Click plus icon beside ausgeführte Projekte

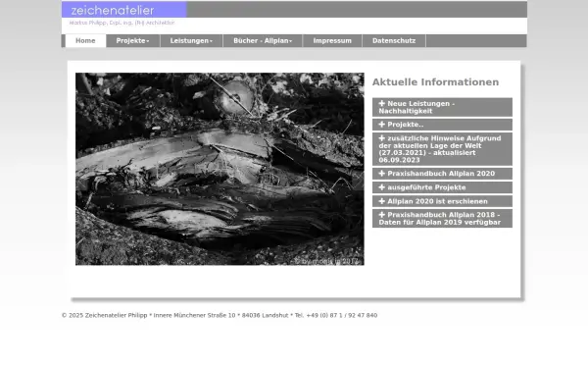382,187
